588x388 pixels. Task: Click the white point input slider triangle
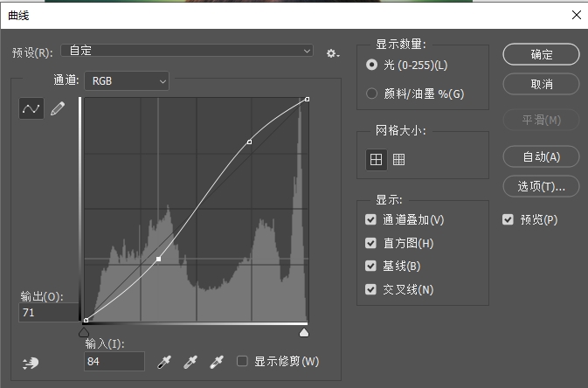[304, 332]
